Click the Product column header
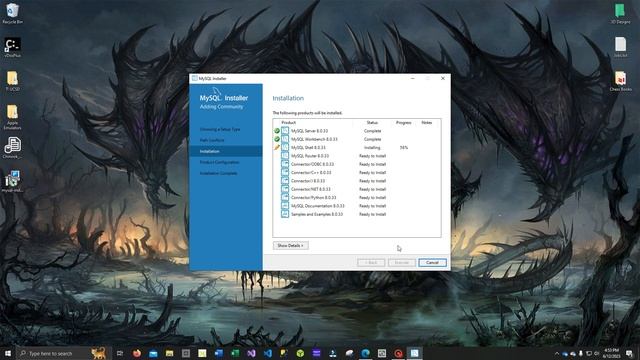 pyautogui.click(x=289, y=122)
